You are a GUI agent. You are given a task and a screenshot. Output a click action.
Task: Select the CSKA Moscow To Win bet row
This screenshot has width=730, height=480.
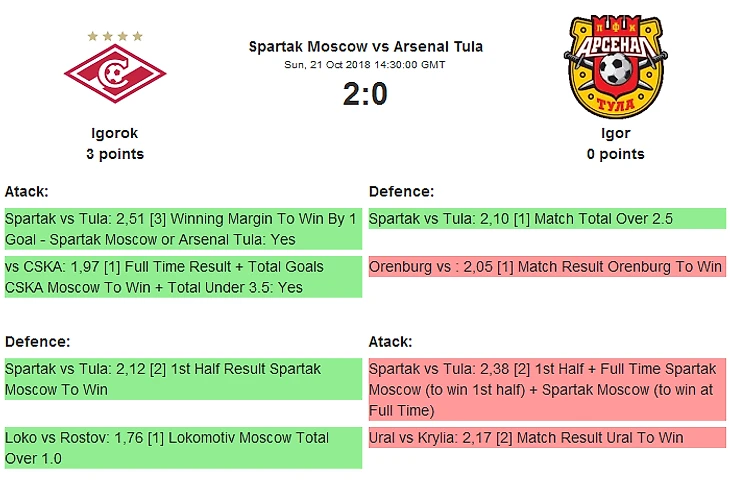tap(181, 277)
